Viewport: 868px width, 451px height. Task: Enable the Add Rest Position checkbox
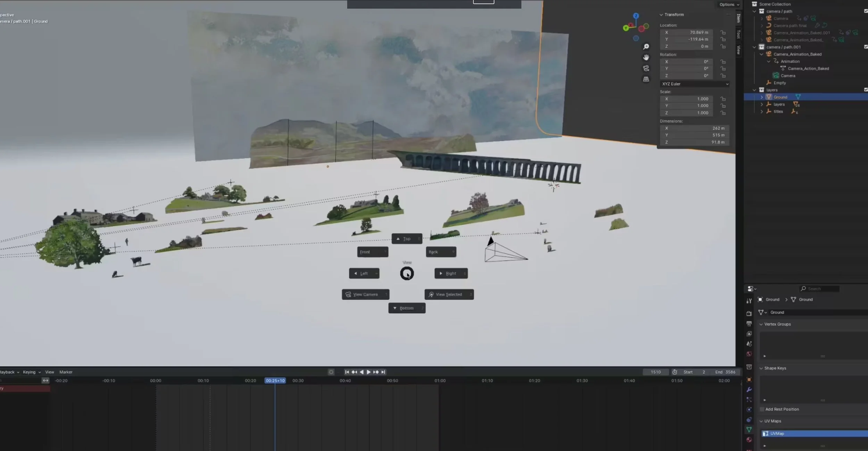coord(762,409)
